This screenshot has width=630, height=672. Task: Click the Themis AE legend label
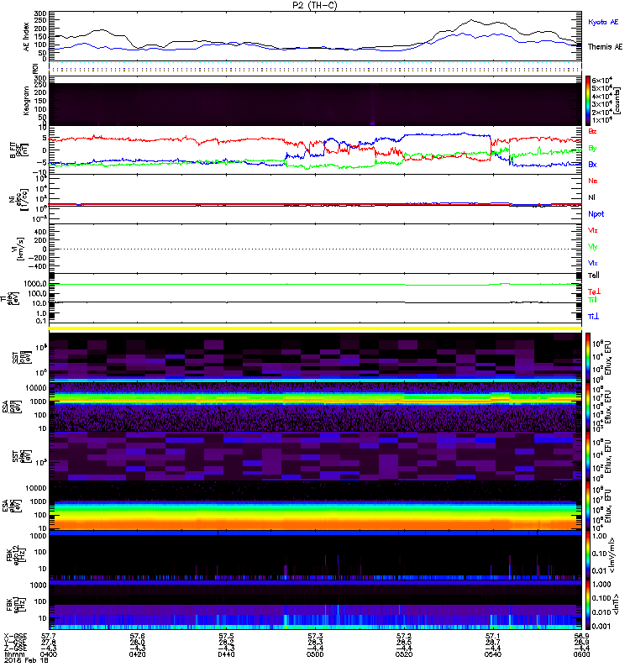(x=605, y=49)
